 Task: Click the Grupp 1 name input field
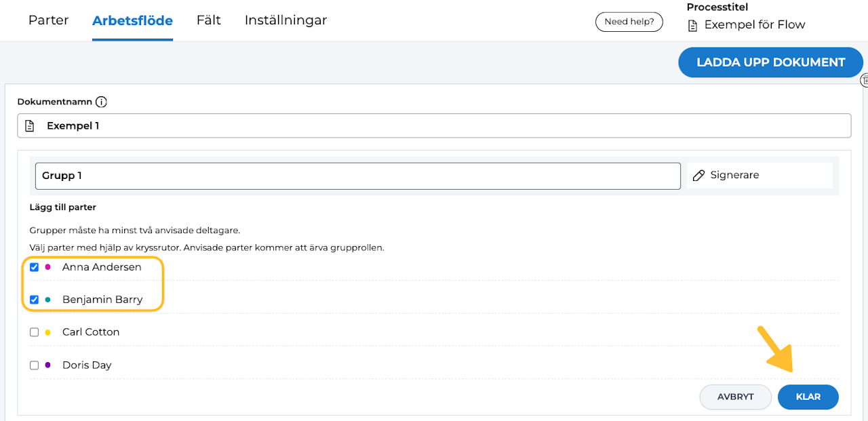(x=357, y=176)
